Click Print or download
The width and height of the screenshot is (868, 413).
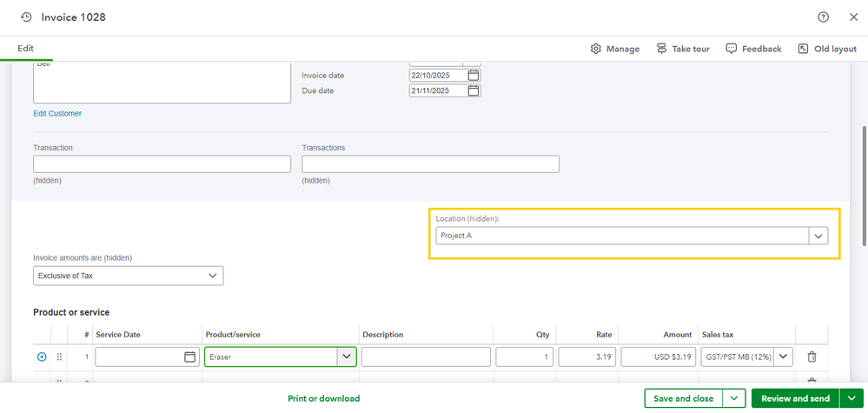pyautogui.click(x=324, y=398)
